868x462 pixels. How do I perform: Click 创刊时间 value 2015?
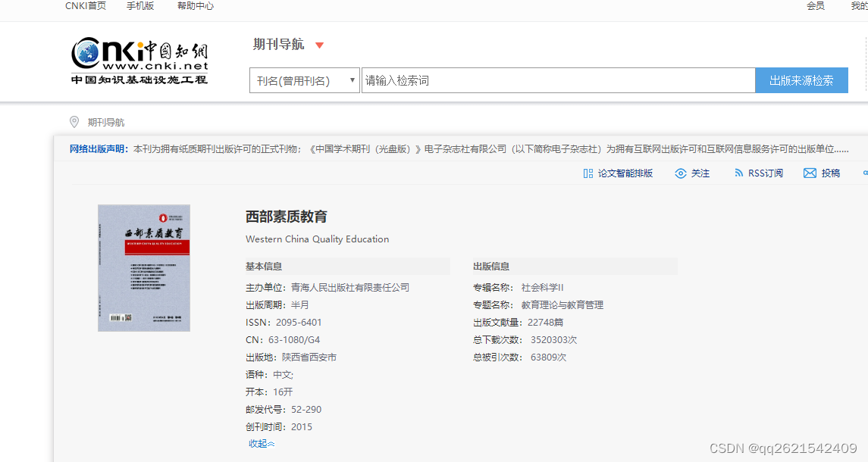coord(302,427)
